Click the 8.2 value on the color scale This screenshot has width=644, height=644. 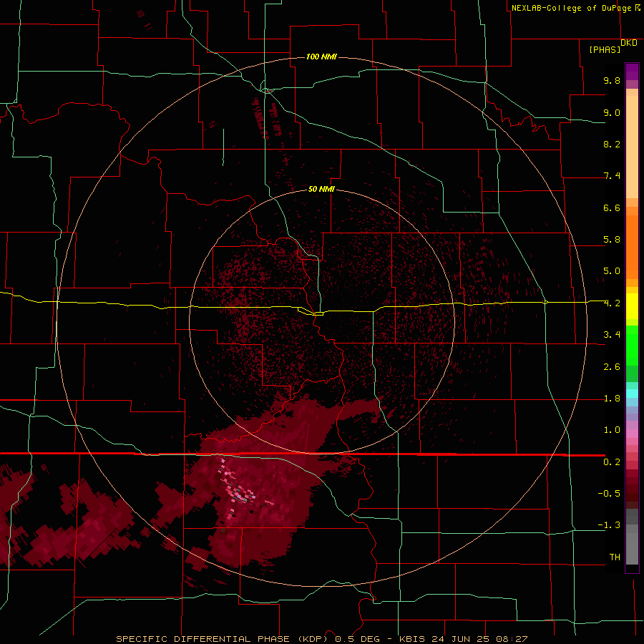[x=612, y=144]
